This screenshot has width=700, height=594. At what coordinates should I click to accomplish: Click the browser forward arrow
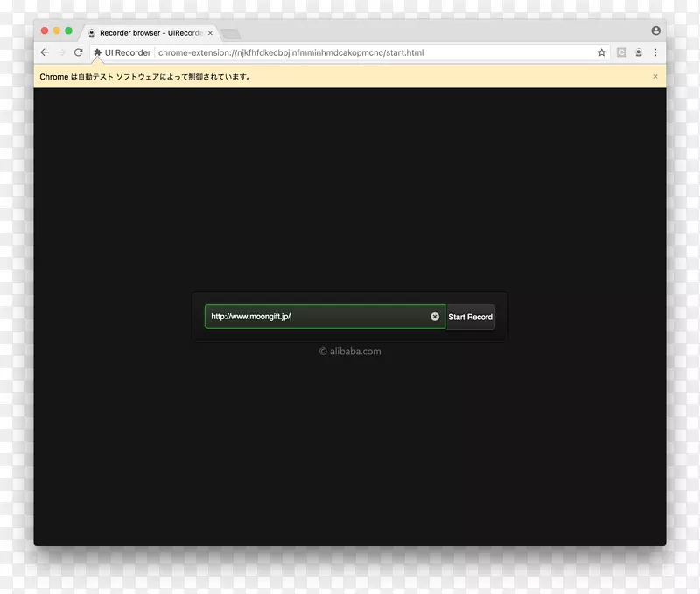61,52
